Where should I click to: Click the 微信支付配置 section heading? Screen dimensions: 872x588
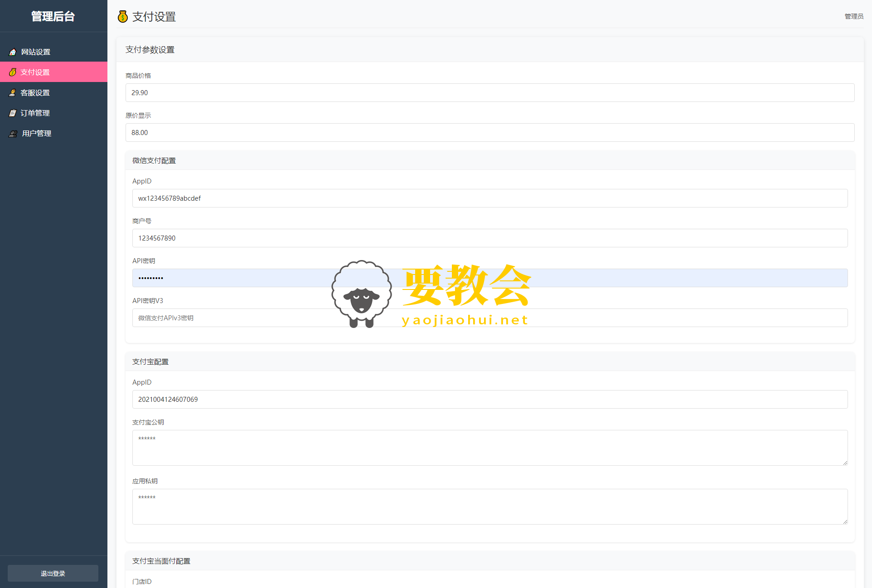[154, 160]
